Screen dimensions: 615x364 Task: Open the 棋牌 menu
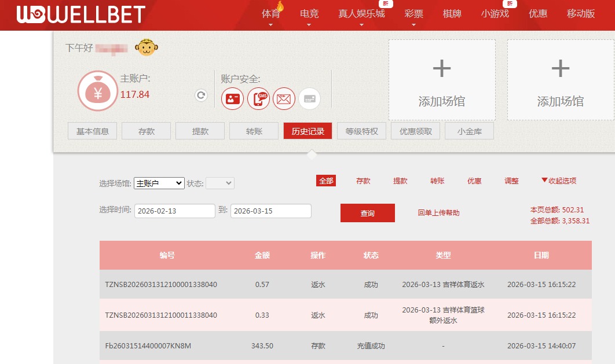[x=451, y=13]
